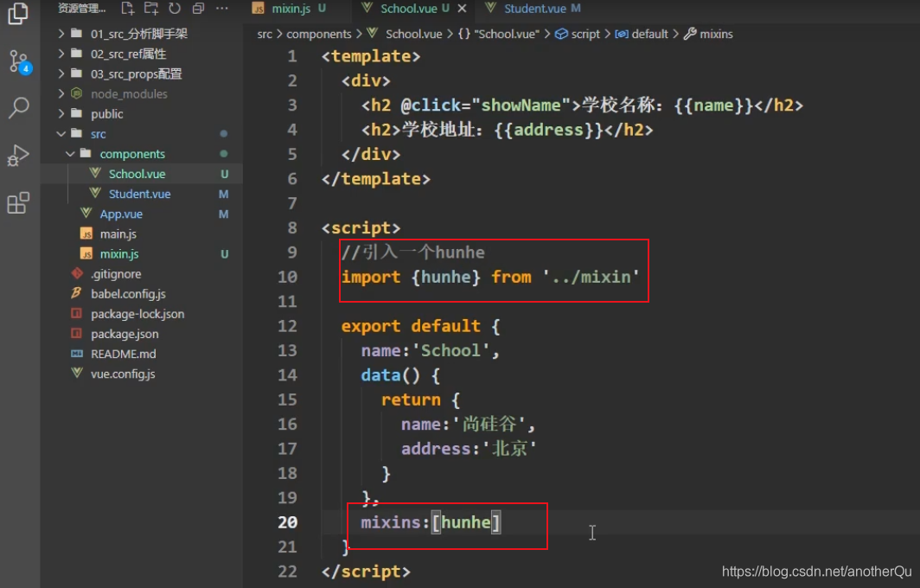Refresh the explorer file tree

tap(175, 9)
